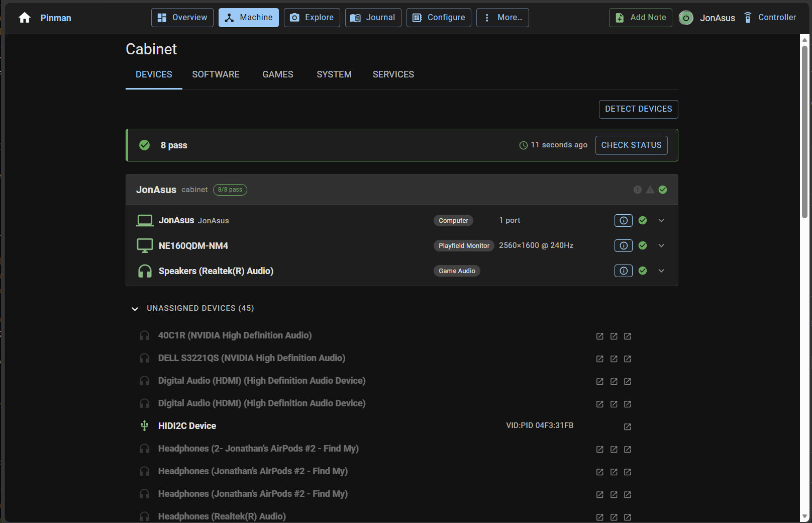The width and height of the screenshot is (812, 523).
Task: Open the HIDI2C Device external link icon
Action: pos(628,426)
